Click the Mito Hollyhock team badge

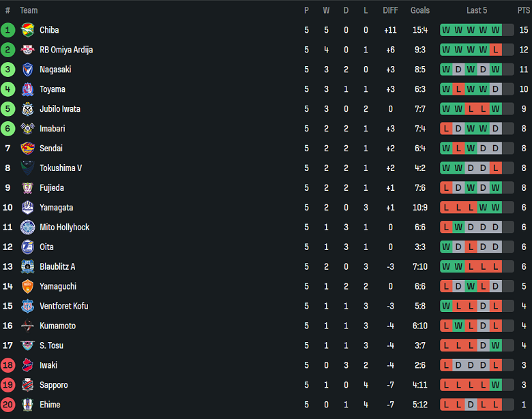(27, 228)
